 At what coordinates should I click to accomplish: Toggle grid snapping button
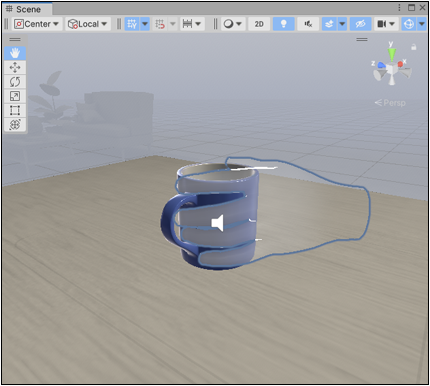coord(160,24)
